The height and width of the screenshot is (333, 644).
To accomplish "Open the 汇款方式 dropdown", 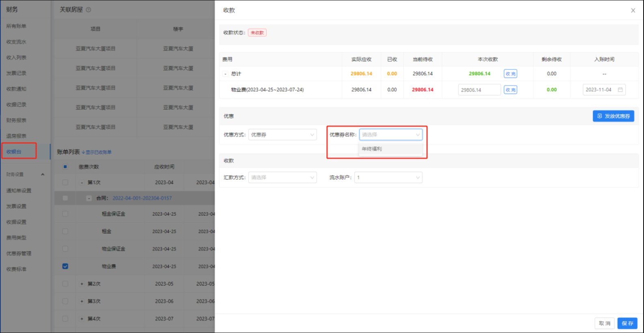I will coord(282,177).
